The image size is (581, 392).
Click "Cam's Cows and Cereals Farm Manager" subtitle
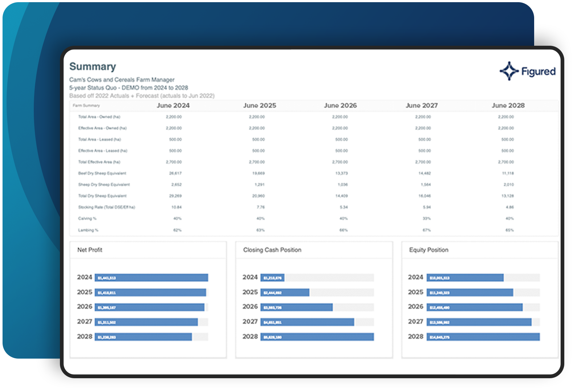[122, 79]
